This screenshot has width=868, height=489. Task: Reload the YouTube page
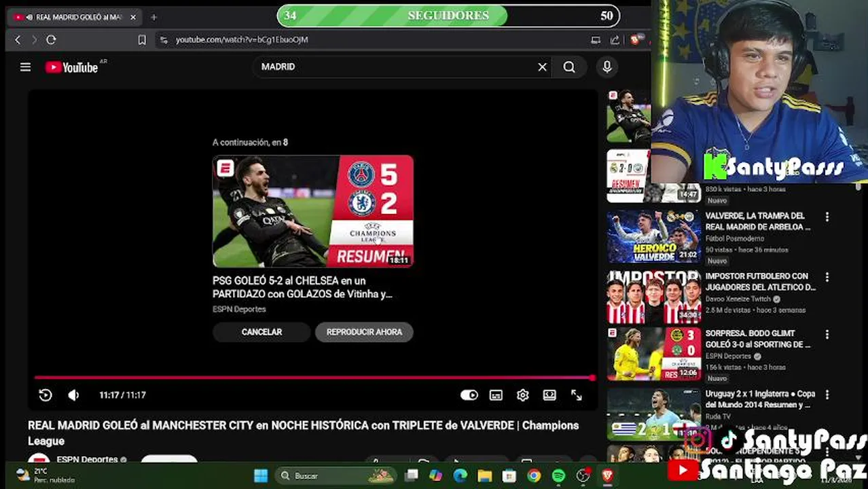pyautogui.click(x=51, y=40)
